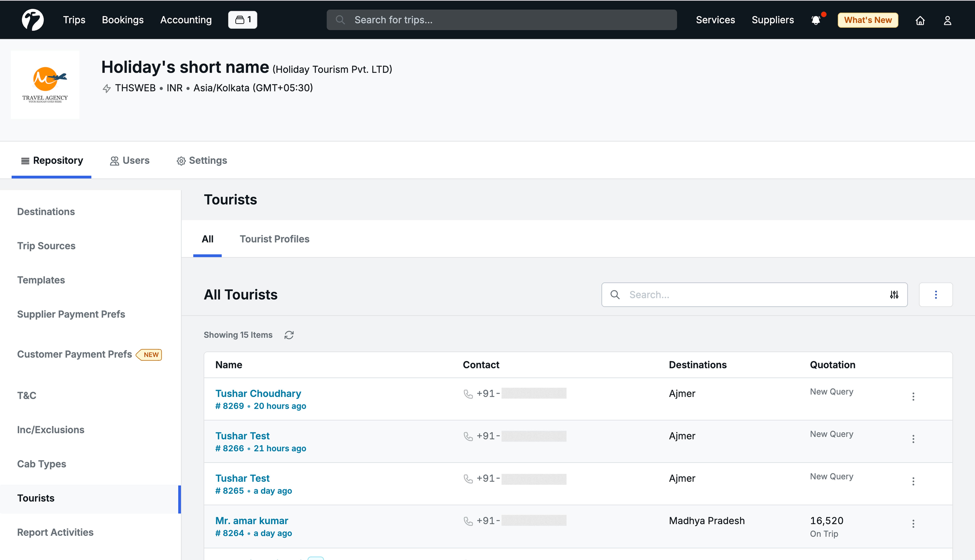Open Services in the top bar
975x560 pixels.
click(x=715, y=20)
